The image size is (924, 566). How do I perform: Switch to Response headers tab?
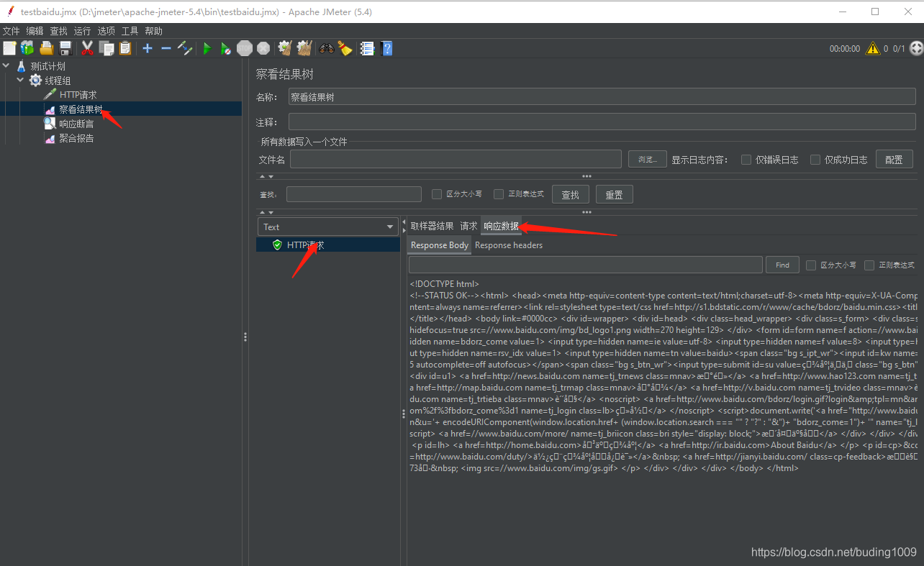click(x=509, y=245)
